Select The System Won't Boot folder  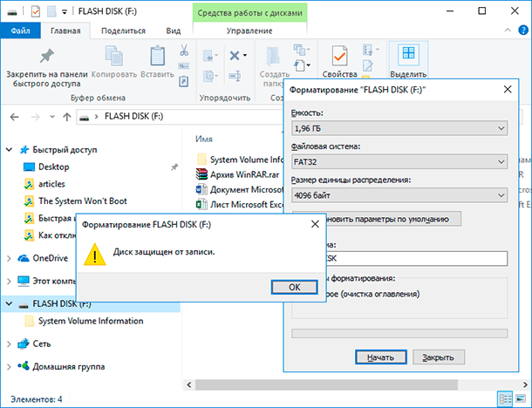click(x=83, y=201)
